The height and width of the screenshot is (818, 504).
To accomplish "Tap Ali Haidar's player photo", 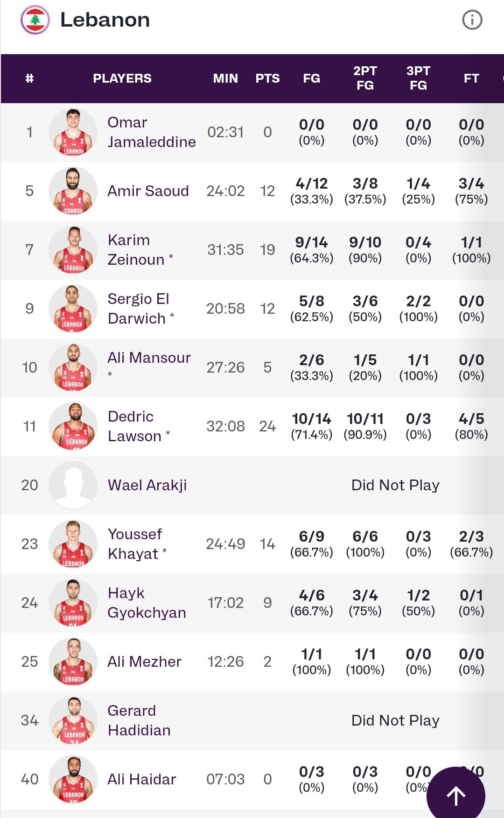I will coord(73,779).
